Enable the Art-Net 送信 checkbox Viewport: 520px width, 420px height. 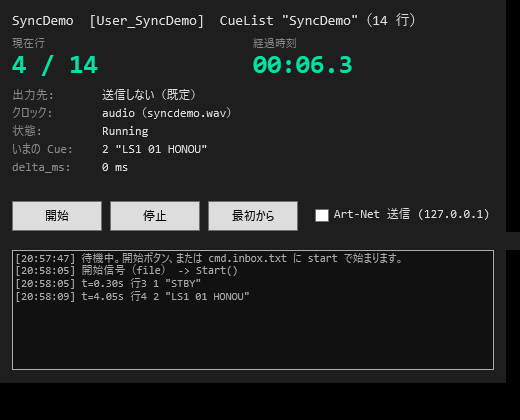click(322, 215)
